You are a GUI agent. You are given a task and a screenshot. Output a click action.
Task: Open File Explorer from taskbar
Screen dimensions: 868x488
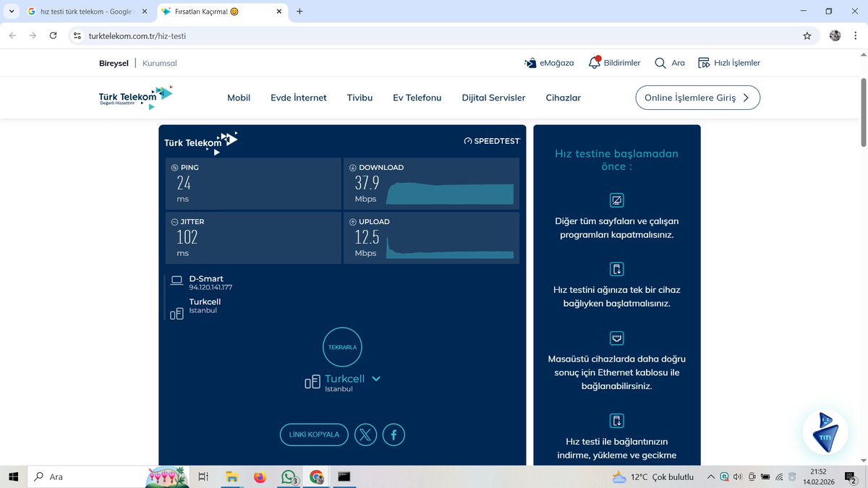point(231,476)
